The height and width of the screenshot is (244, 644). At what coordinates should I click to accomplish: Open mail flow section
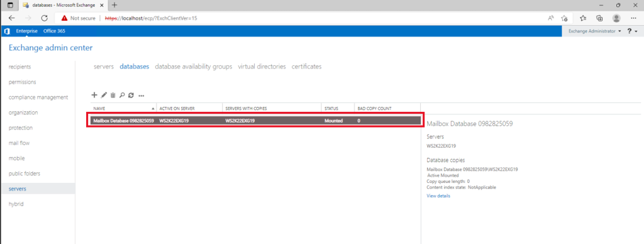click(19, 143)
